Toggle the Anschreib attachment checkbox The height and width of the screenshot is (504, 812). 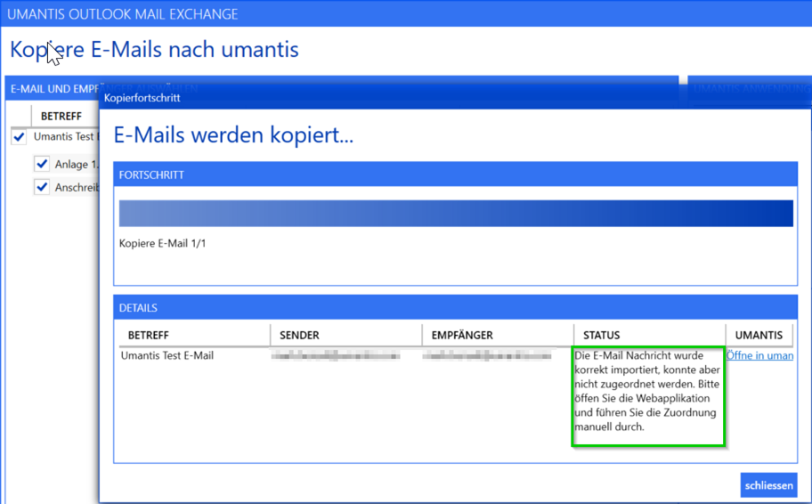pos(42,187)
